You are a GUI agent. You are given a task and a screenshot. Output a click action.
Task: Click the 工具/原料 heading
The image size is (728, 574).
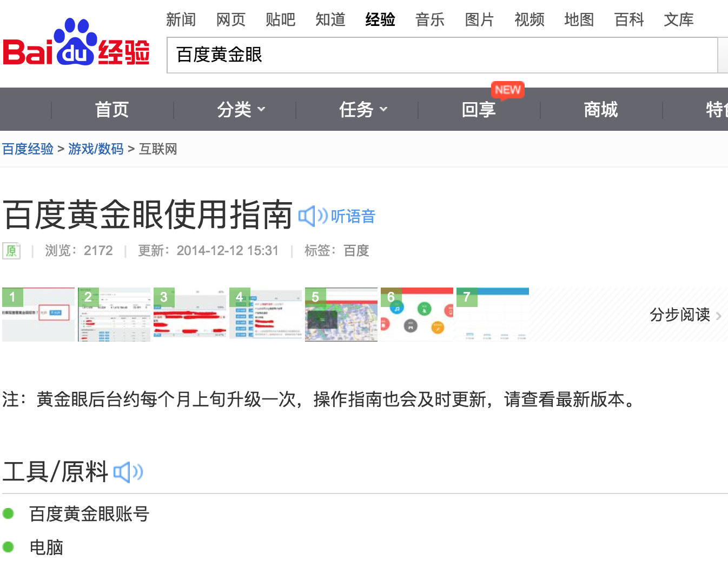pos(56,472)
